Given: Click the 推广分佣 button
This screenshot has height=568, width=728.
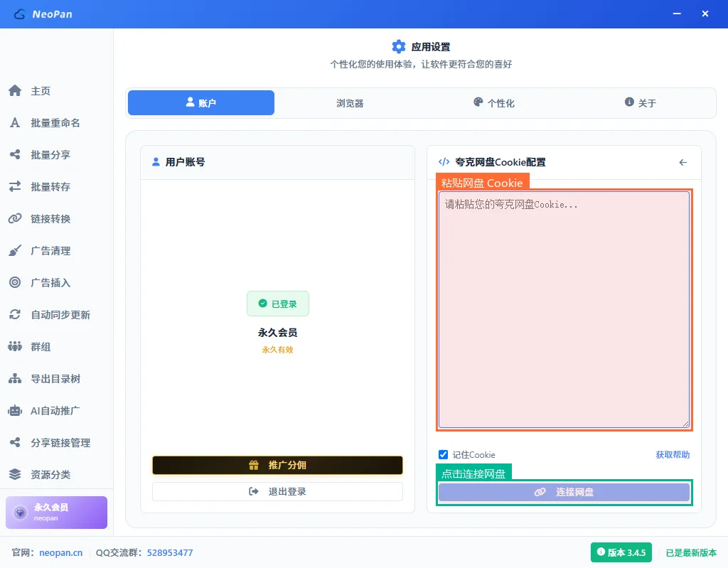Looking at the screenshot, I should (x=278, y=465).
